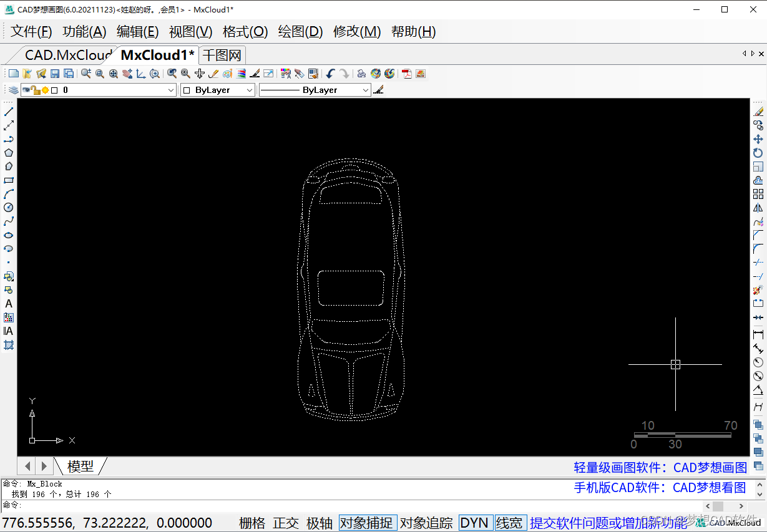
Task: Toggle 极轴 polar tracking
Action: (x=320, y=523)
